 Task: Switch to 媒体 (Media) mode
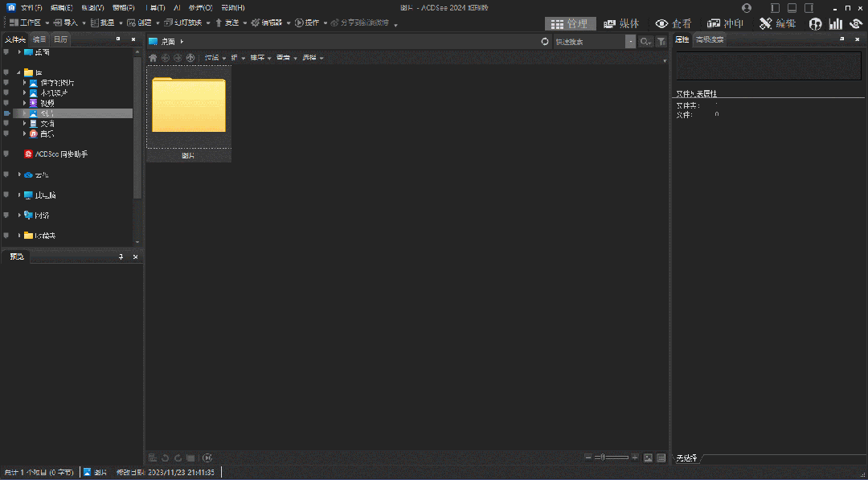pos(621,24)
